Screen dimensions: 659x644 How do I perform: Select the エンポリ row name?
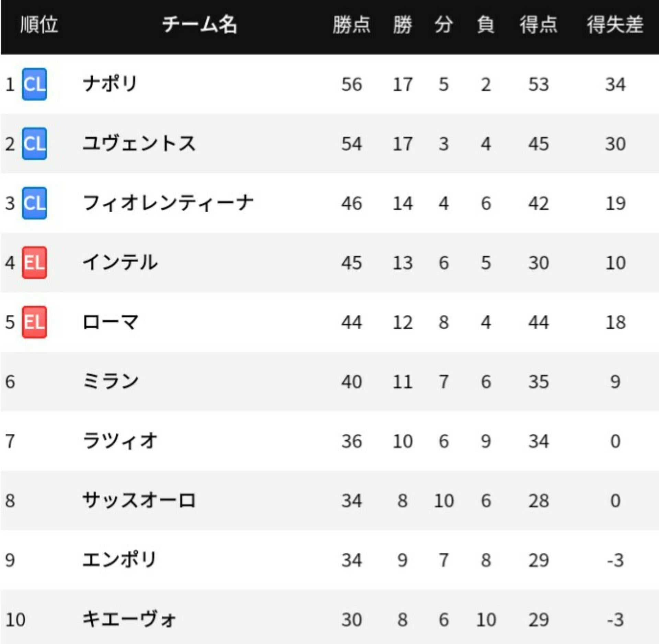[x=119, y=560]
